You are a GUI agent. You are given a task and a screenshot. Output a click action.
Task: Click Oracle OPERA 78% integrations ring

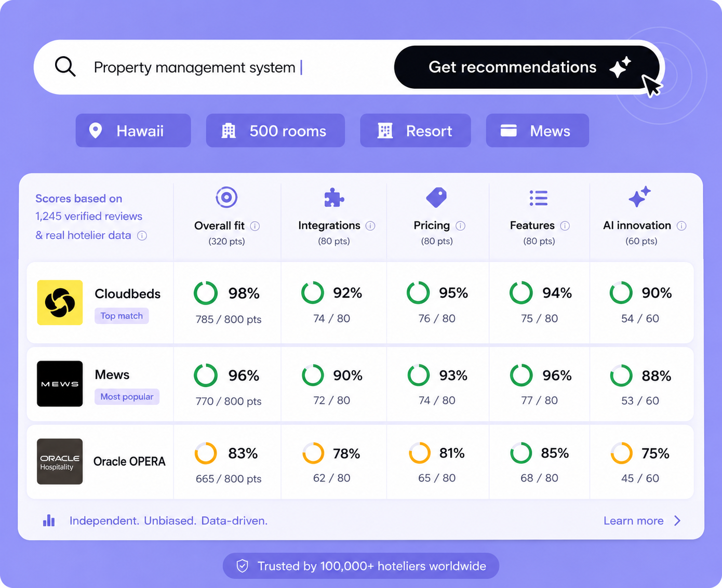click(x=313, y=453)
